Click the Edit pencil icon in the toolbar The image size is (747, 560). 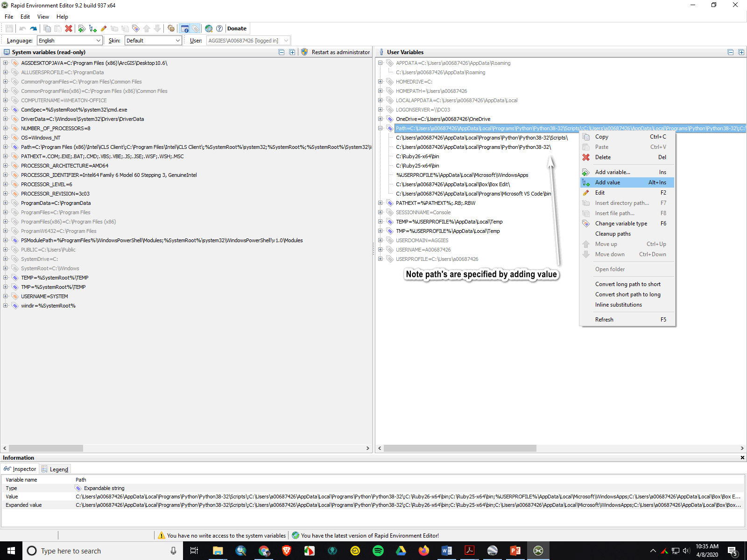coord(103,28)
